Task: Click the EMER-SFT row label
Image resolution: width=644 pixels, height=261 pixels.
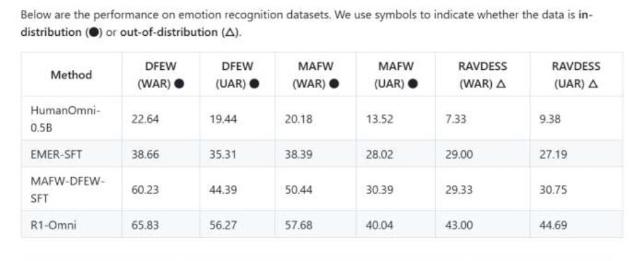Action: point(53,153)
